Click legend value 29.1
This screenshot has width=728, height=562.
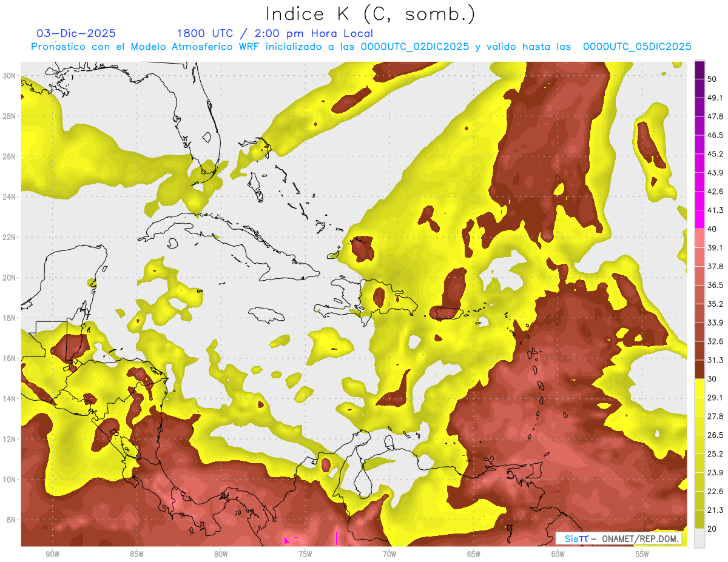[x=715, y=398]
